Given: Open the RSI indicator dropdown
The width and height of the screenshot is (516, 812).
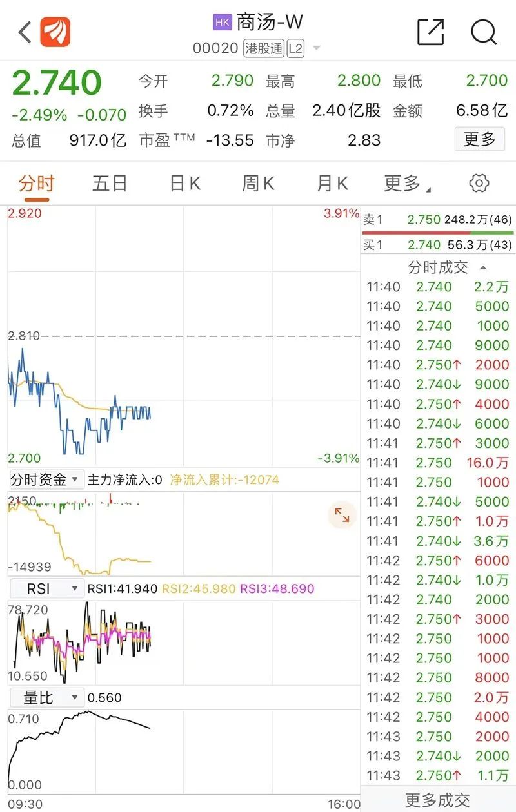Looking at the screenshot, I should 45,588.
